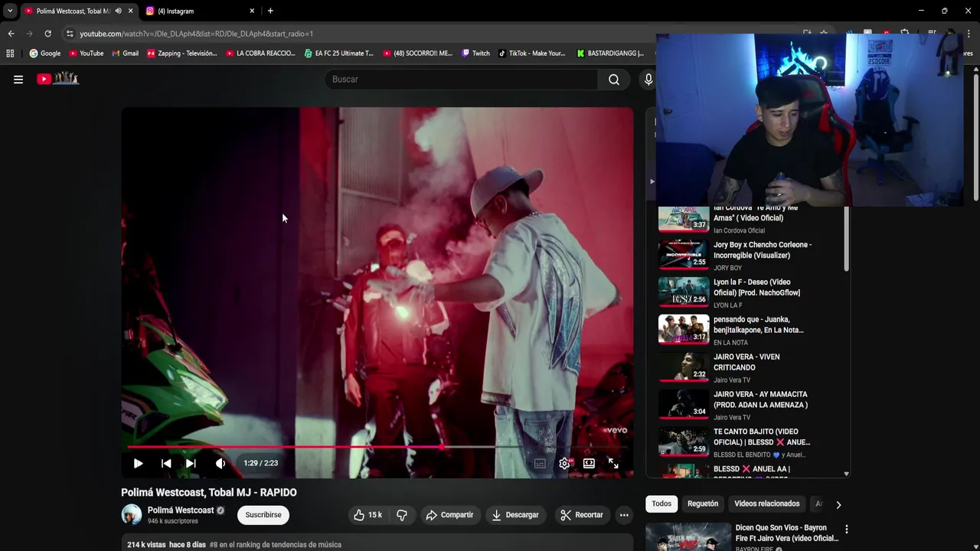Play the paused video
Image resolution: width=980 pixels, height=551 pixels.
tap(138, 463)
